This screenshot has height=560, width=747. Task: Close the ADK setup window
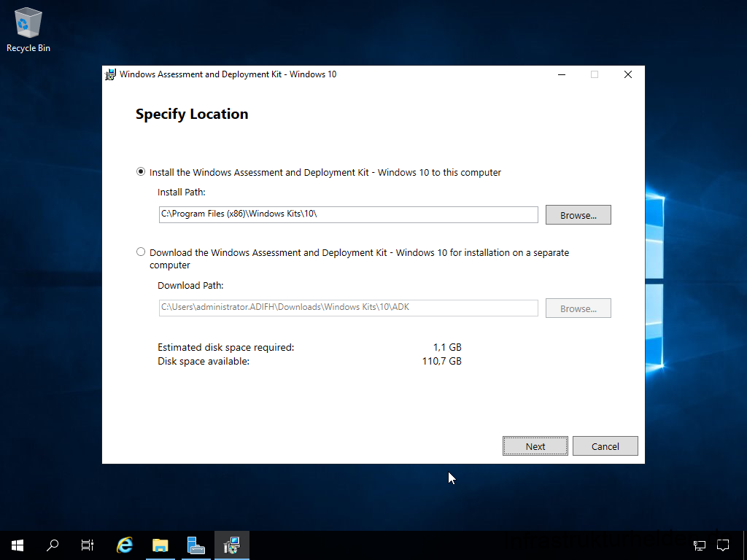628,75
